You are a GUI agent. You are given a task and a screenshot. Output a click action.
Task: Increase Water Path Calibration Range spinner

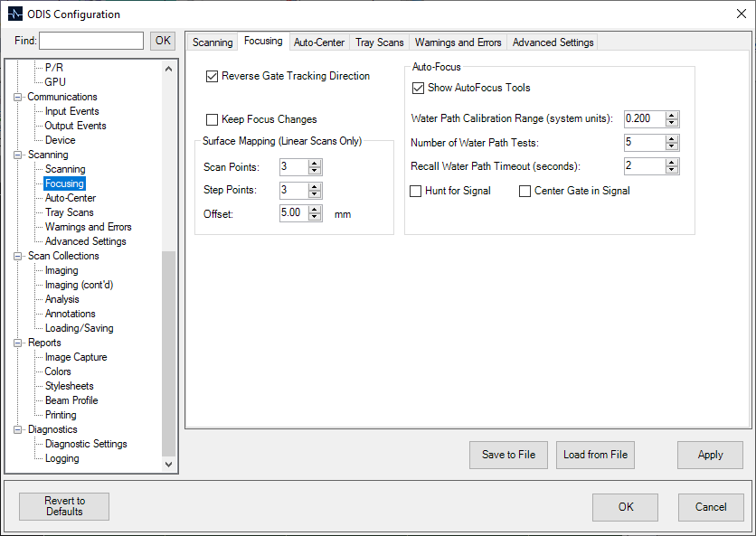(x=672, y=115)
